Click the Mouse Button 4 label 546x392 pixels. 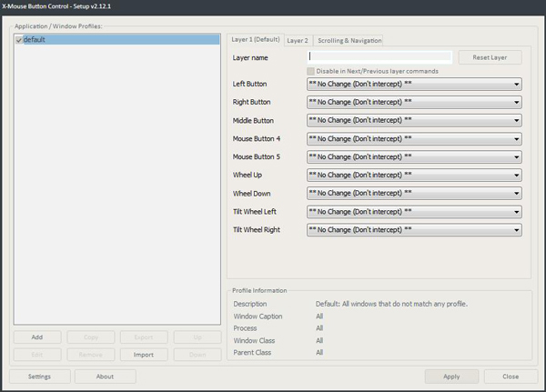click(x=257, y=138)
